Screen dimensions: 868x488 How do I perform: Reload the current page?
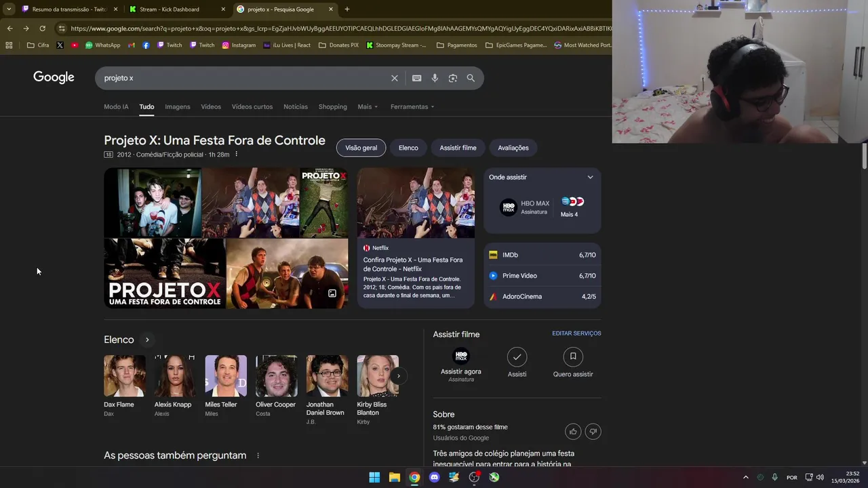[42, 28]
